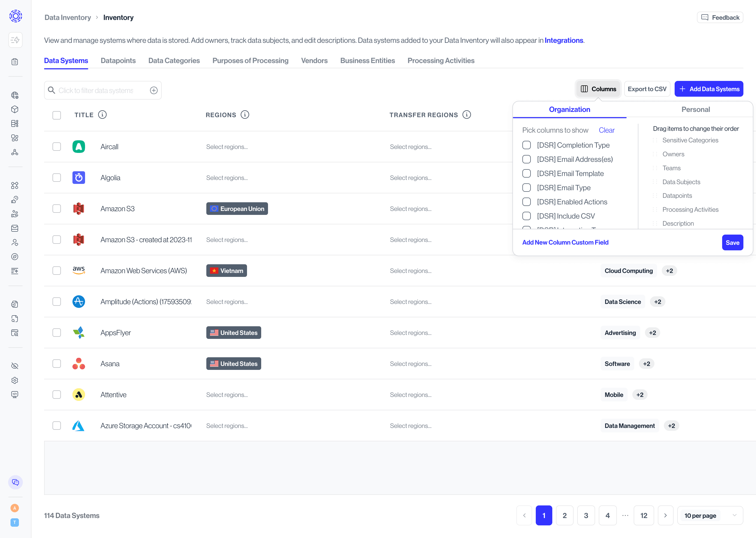Viewport: 756px width, 538px height.
Task: Click the crossed-out eye icon in sidebar
Action: click(14, 366)
